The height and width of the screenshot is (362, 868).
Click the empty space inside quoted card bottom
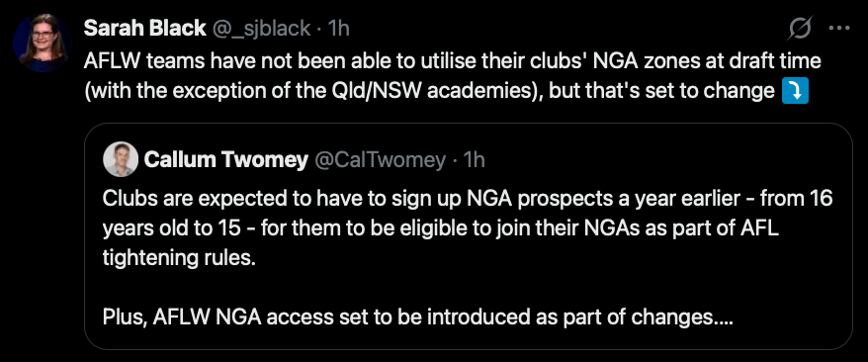coord(469,339)
